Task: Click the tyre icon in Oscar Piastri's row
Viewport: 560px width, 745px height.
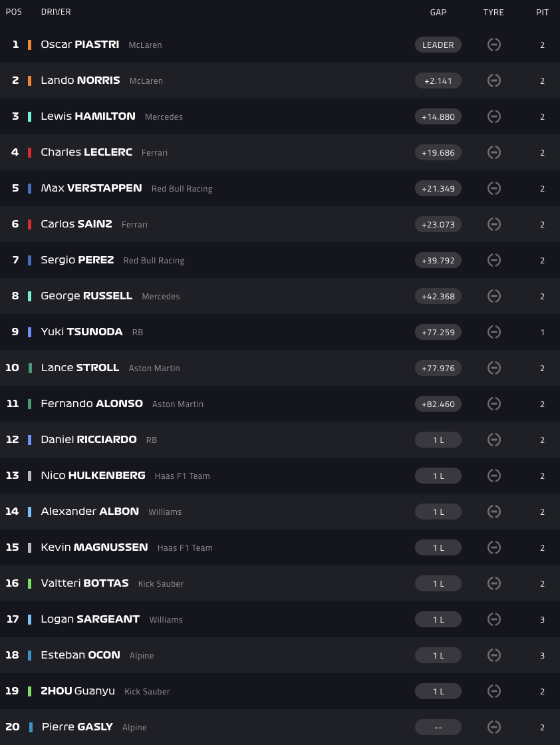Action: pos(494,45)
